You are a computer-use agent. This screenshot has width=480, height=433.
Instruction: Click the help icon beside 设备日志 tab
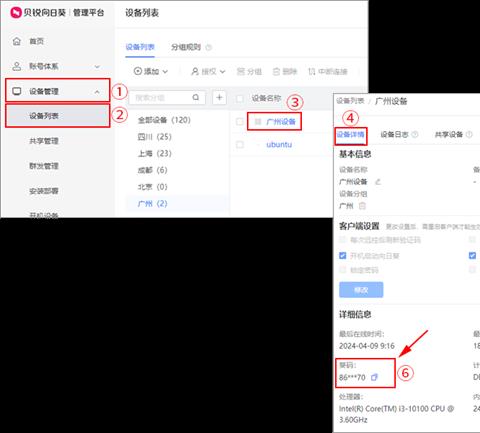coord(415,134)
